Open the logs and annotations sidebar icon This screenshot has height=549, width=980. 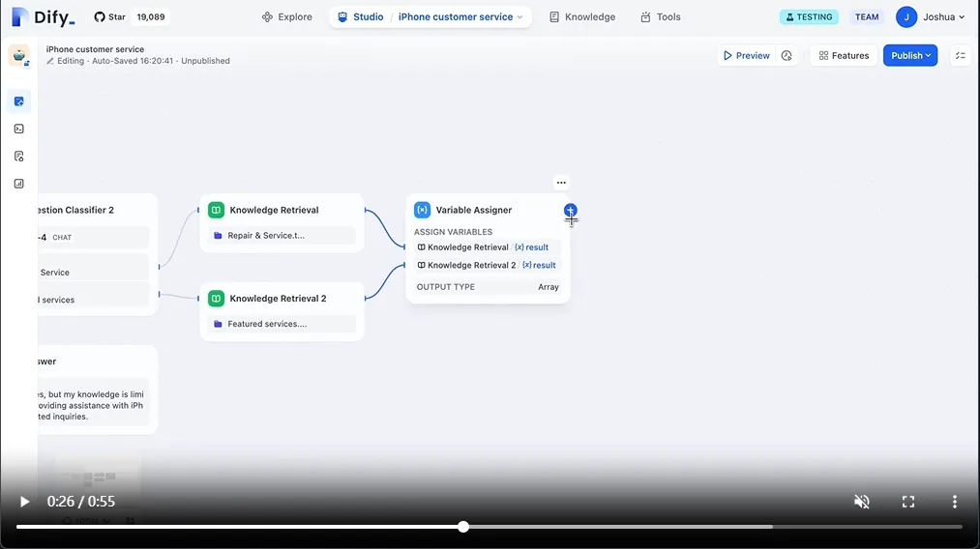(18, 157)
